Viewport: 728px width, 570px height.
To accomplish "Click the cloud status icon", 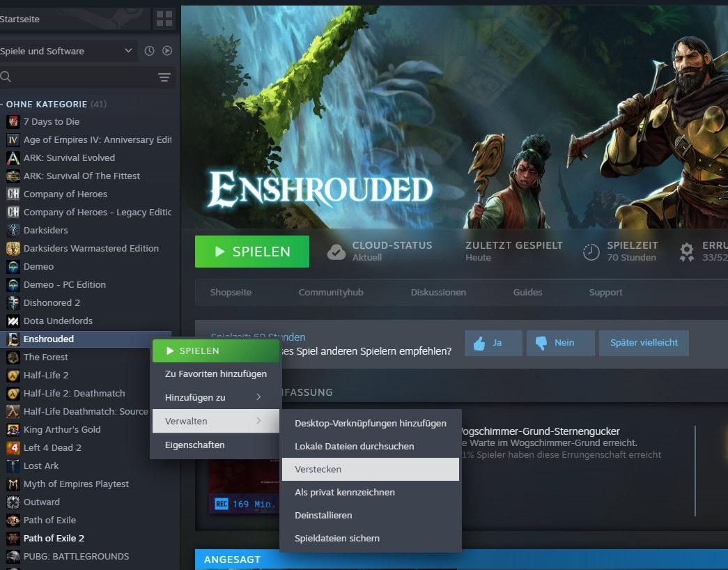I will click(x=336, y=252).
